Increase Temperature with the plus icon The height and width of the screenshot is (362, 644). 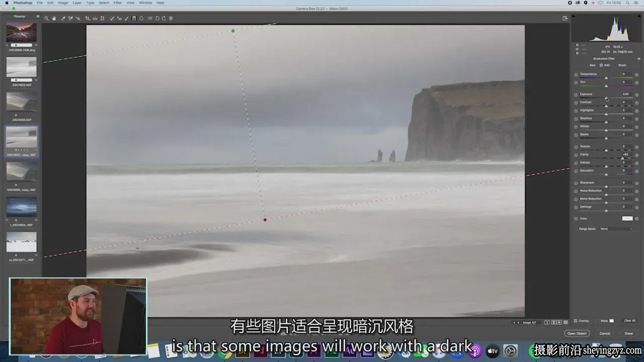(x=636, y=75)
